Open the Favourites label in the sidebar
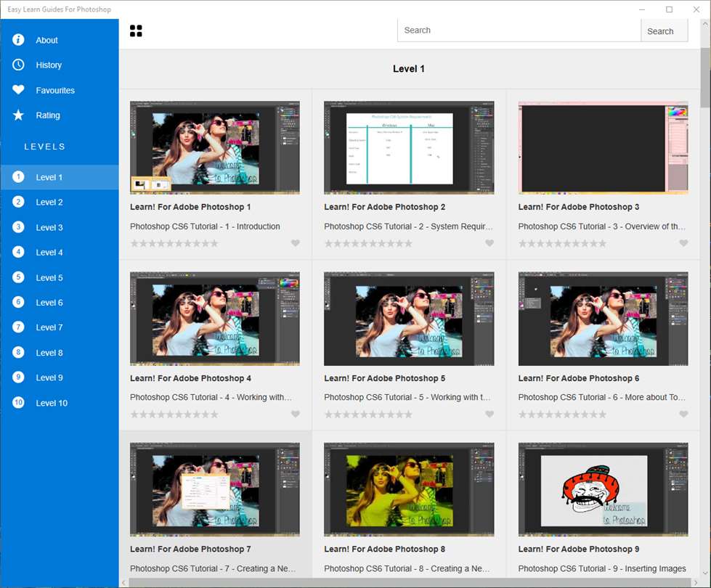 pos(55,90)
